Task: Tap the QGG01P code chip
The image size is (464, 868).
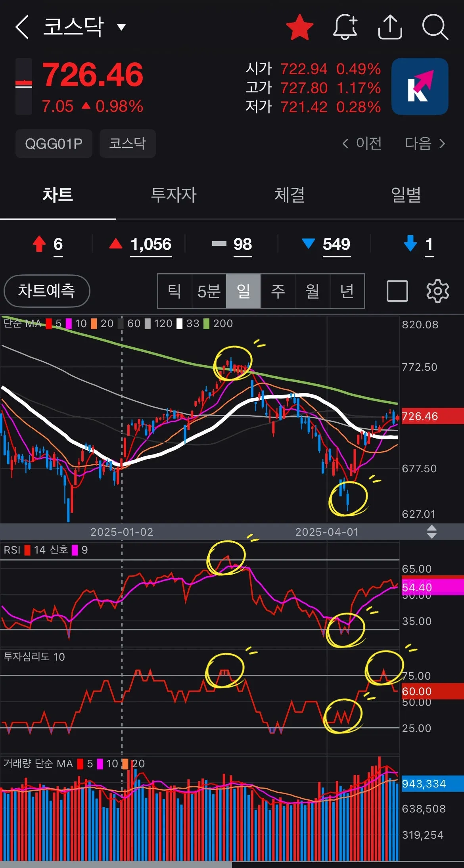Action: (54, 144)
